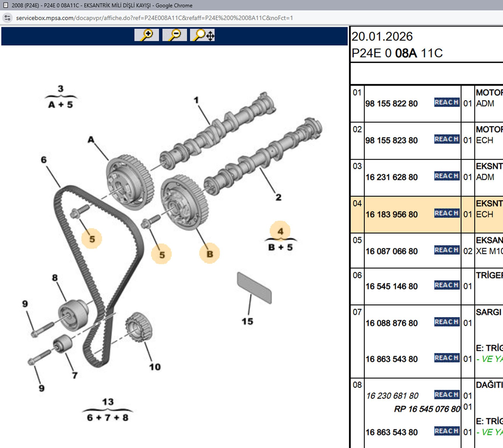Click REACH badge for part 16 183 956 80
This screenshot has height=448, width=503.
[x=446, y=213]
